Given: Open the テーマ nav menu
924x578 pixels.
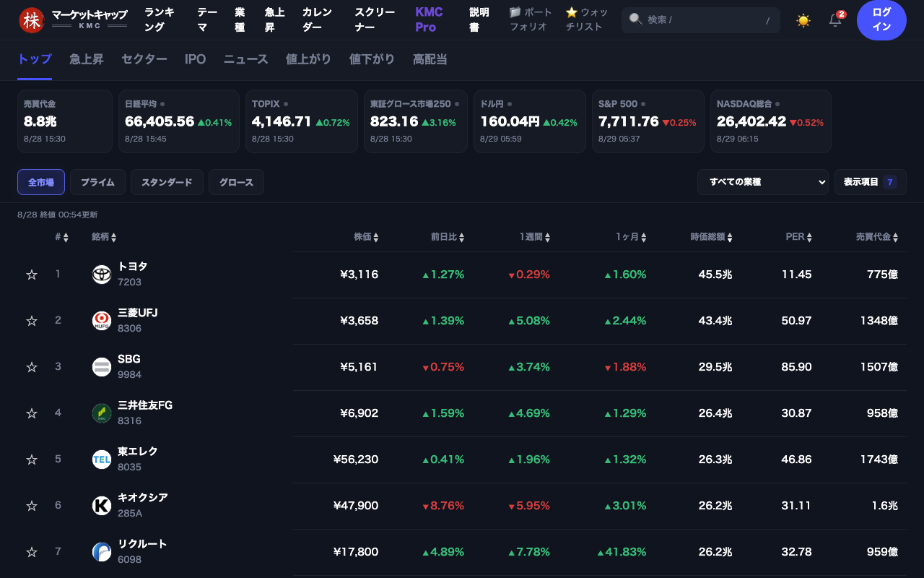Looking at the screenshot, I should click(x=207, y=20).
